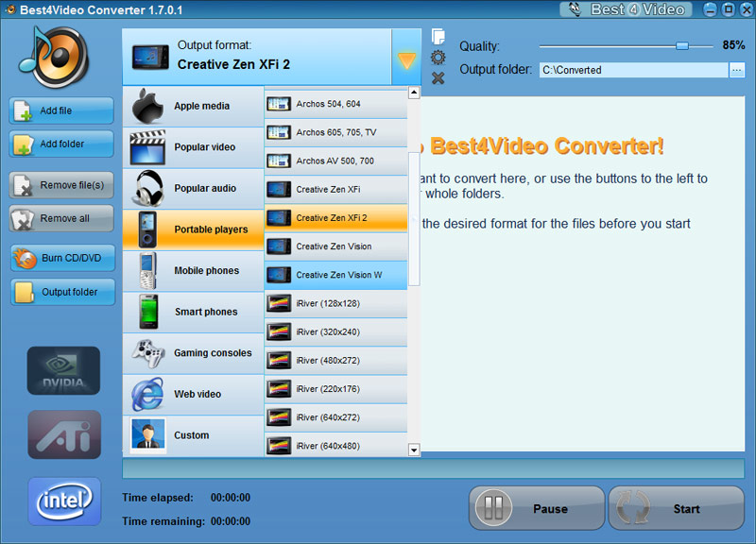Image resolution: width=756 pixels, height=544 pixels.
Task: Adjust the Quality slider handle
Action: click(x=682, y=45)
